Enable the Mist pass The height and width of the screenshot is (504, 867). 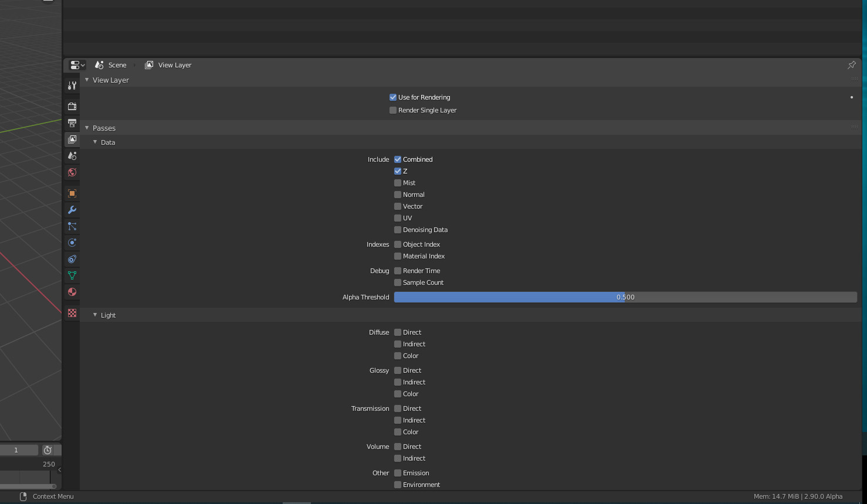pyautogui.click(x=398, y=183)
